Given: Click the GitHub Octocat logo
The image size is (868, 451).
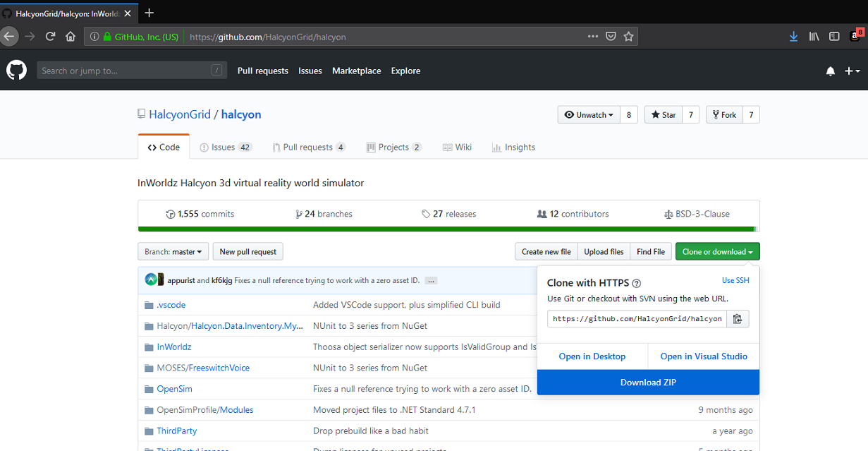Looking at the screenshot, I should pos(16,70).
